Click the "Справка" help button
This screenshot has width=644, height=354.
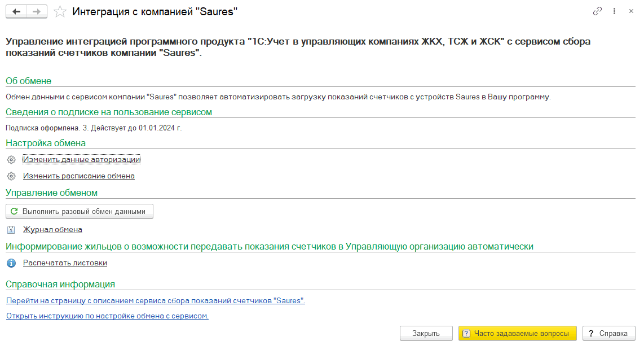tap(608, 334)
